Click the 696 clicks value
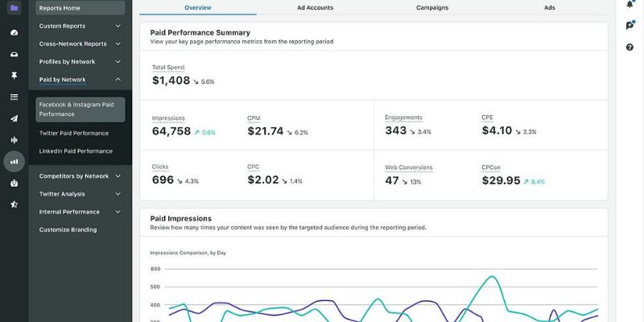The image size is (644, 322). [163, 180]
